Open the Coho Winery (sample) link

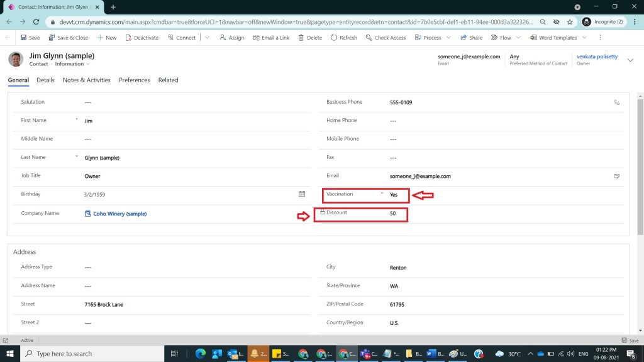(x=119, y=214)
